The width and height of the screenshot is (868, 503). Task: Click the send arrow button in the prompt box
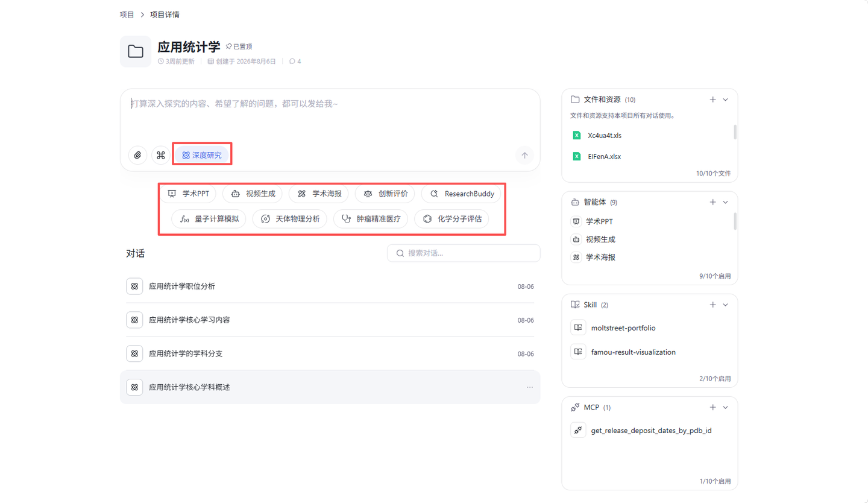pos(524,155)
